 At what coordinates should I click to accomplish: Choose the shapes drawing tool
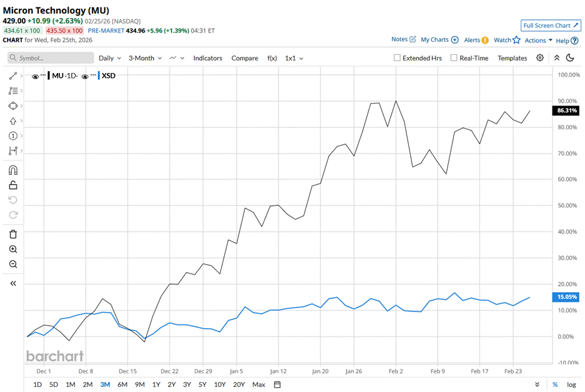(13, 106)
